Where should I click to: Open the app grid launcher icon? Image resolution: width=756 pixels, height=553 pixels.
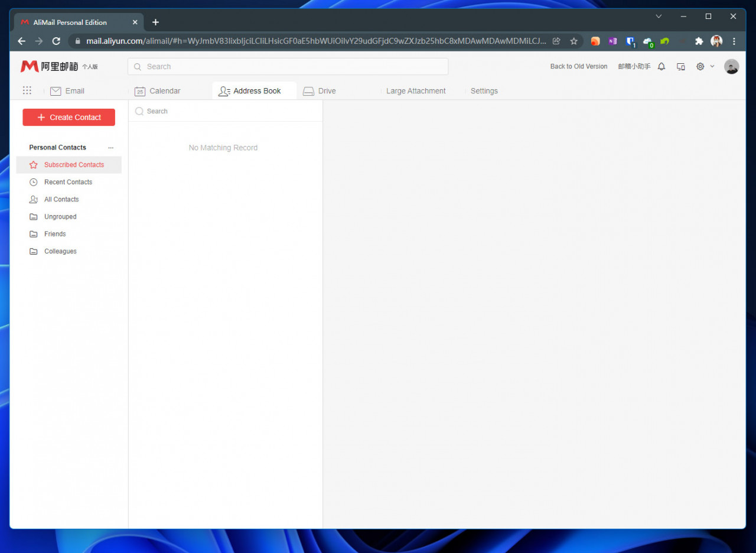(x=27, y=90)
